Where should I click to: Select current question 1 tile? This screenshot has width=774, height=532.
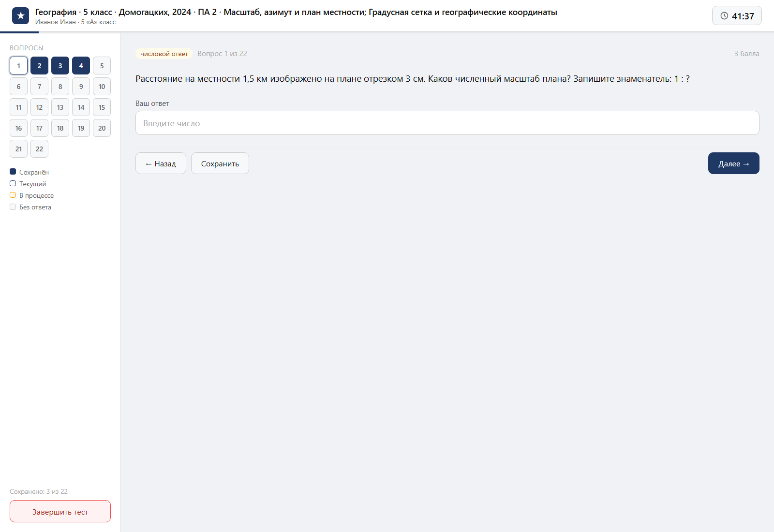pos(18,66)
